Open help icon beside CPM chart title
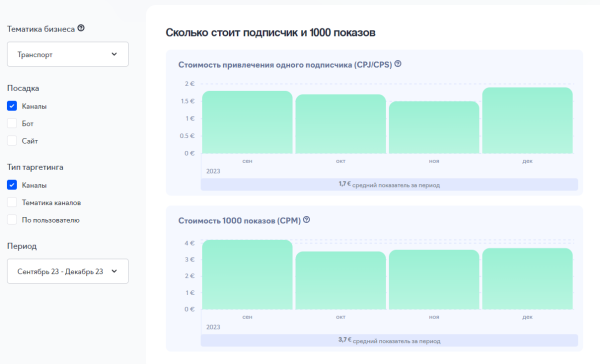600x364 pixels. [307, 220]
